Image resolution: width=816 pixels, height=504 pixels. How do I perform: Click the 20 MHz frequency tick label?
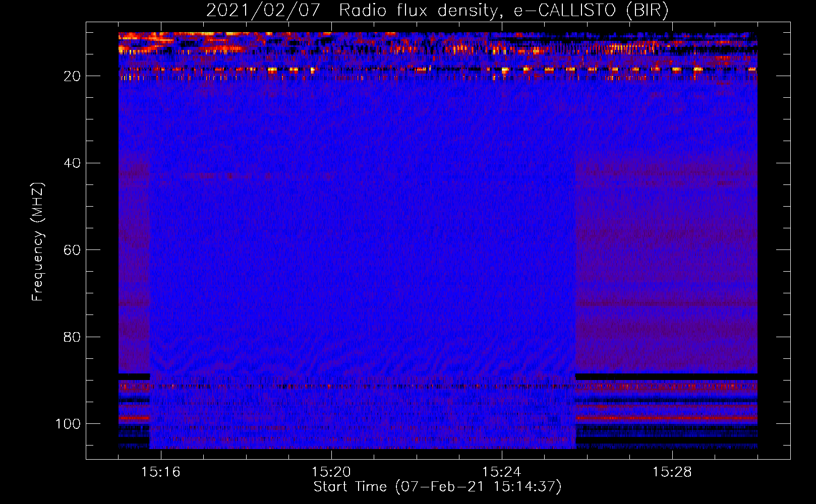click(x=72, y=76)
